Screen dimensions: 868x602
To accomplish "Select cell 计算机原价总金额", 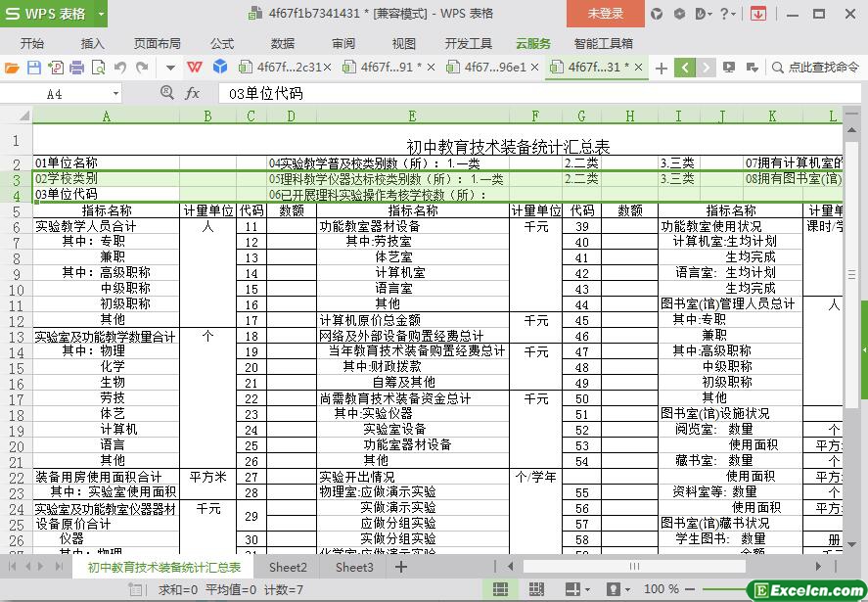I will (413, 320).
